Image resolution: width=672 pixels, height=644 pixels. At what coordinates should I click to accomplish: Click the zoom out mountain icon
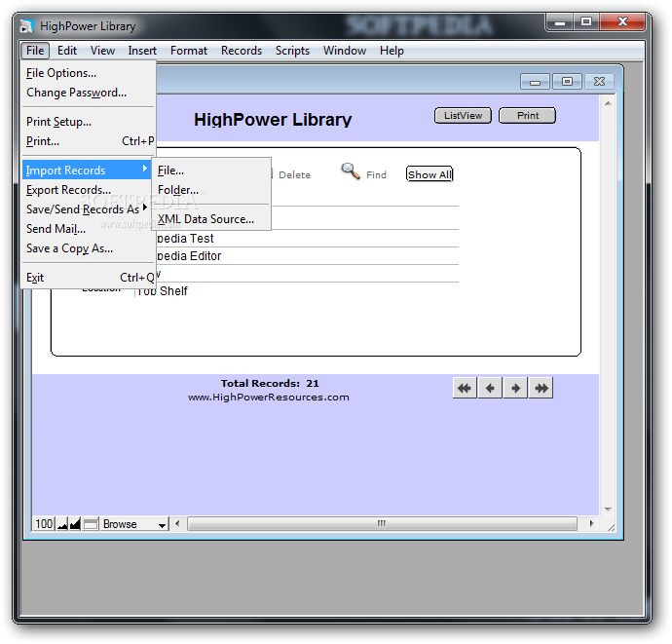pyautogui.click(x=62, y=524)
